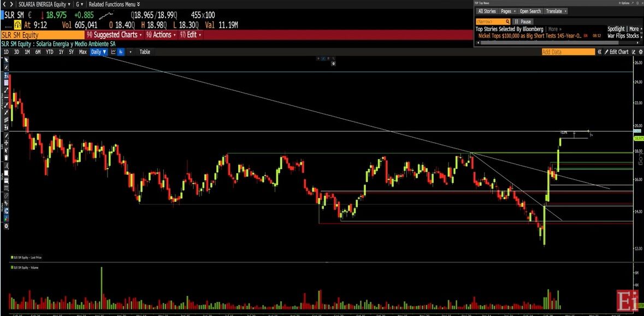Expand the Related Functions Menu
The image size is (644, 316).
click(114, 4)
